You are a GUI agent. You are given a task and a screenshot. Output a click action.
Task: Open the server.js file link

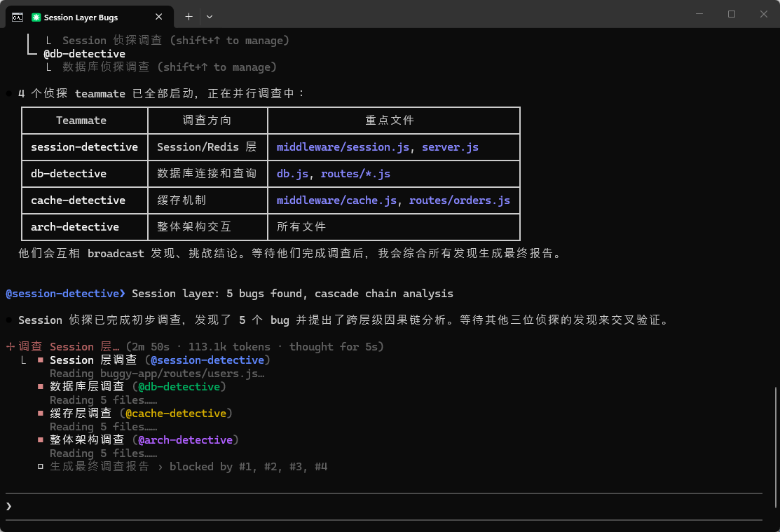coord(450,147)
